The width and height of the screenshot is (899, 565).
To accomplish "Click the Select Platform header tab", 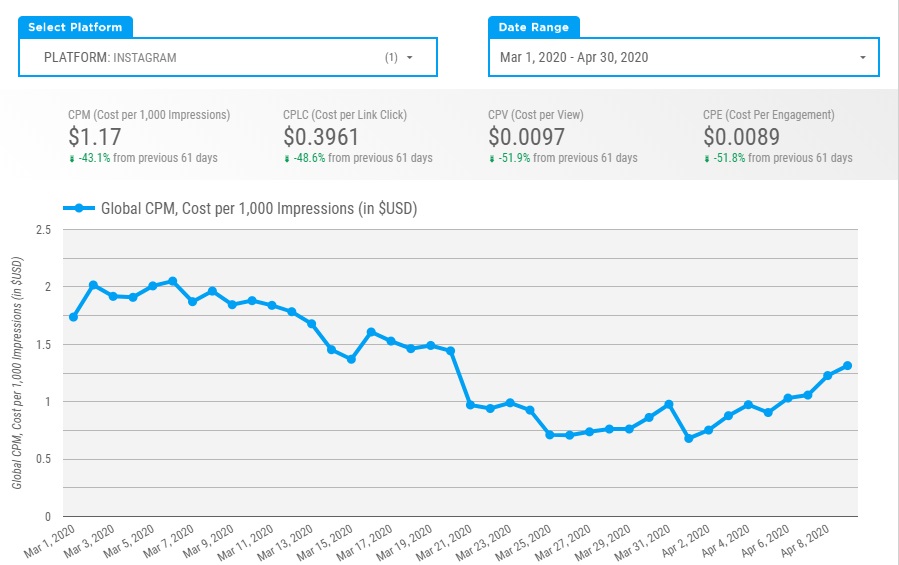I will pyautogui.click(x=76, y=28).
